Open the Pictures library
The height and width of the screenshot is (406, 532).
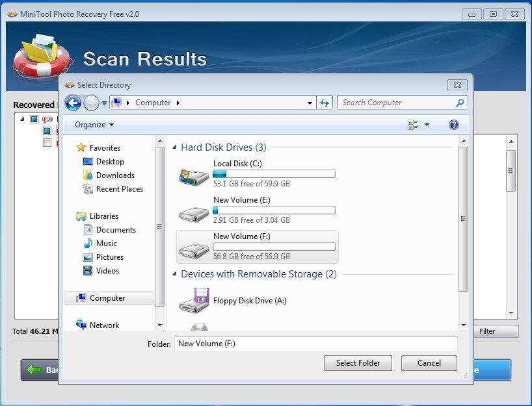[x=110, y=257]
